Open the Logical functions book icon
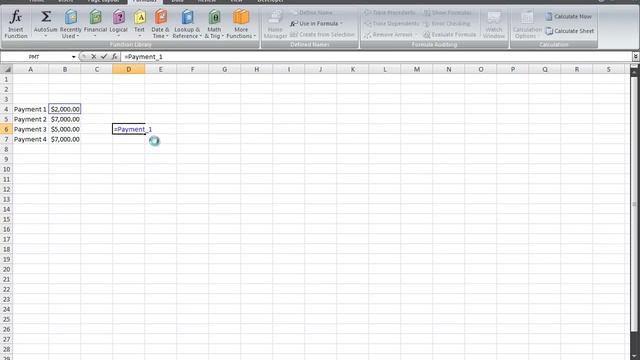This screenshot has height=360, width=640. tap(119, 18)
